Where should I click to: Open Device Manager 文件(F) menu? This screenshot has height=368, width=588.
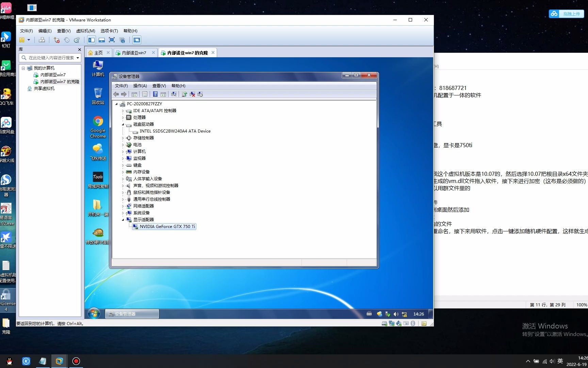pyautogui.click(x=121, y=86)
